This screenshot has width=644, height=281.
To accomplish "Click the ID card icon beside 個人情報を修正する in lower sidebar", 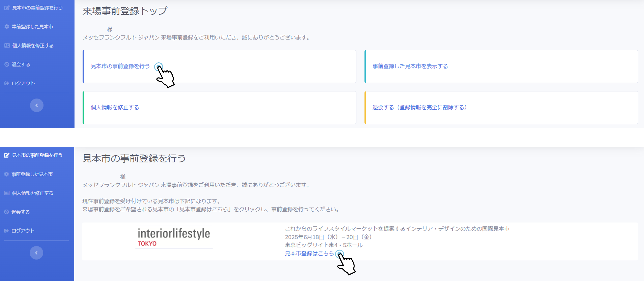I will [7, 193].
